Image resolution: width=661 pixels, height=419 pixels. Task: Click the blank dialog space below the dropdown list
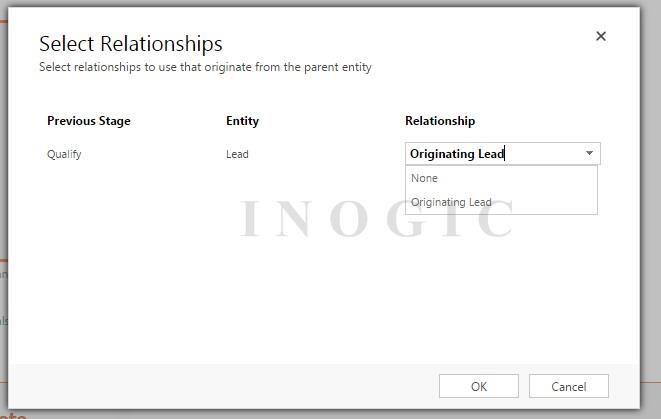click(x=500, y=290)
